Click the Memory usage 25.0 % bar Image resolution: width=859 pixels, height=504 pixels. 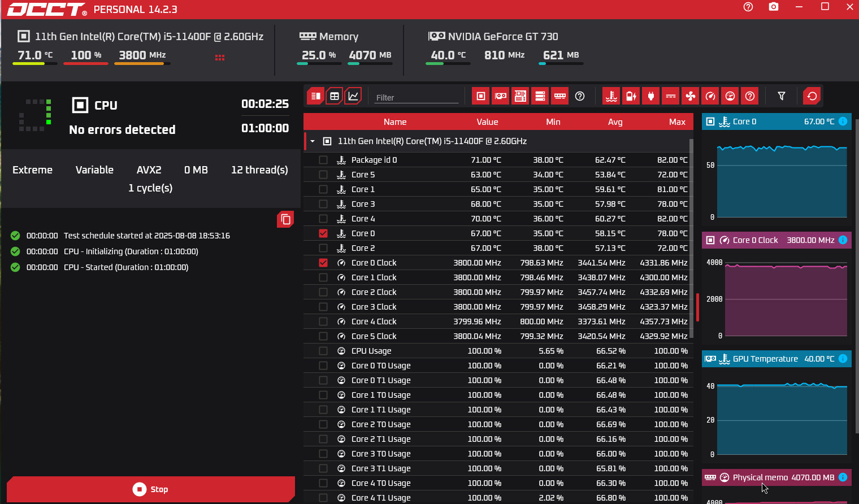tap(319, 64)
